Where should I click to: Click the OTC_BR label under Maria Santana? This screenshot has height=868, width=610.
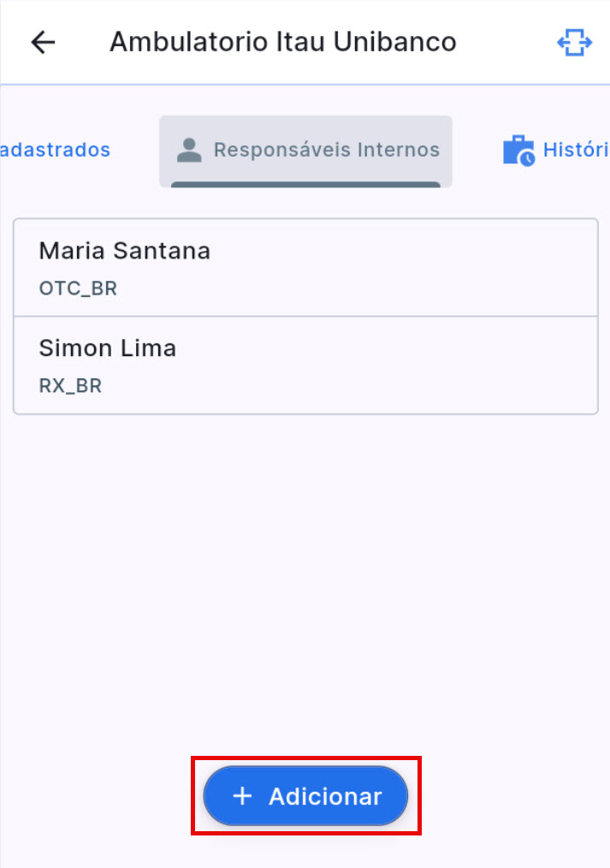[x=77, y=288]
